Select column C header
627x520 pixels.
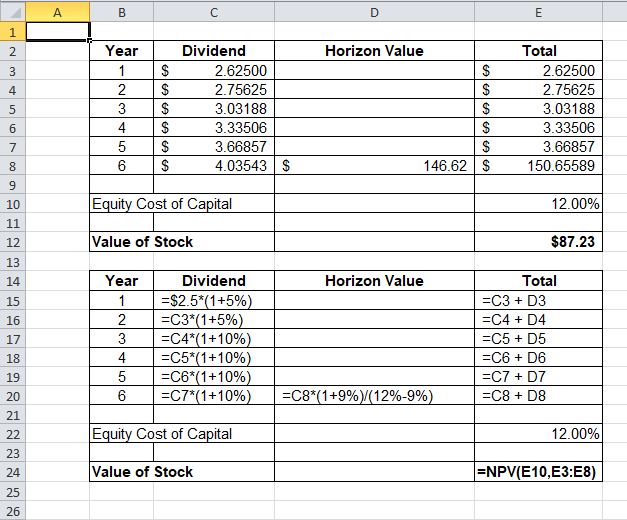[x=214, y=12]
